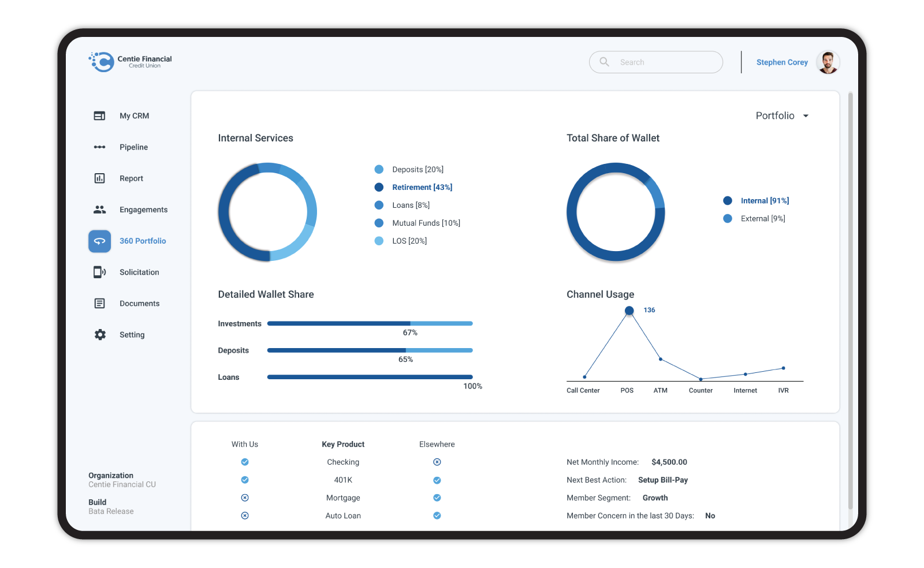Click the Setting gear icon
Viewport: 924px width, 568px height.
pyautogui.click(x=100, y=335)
